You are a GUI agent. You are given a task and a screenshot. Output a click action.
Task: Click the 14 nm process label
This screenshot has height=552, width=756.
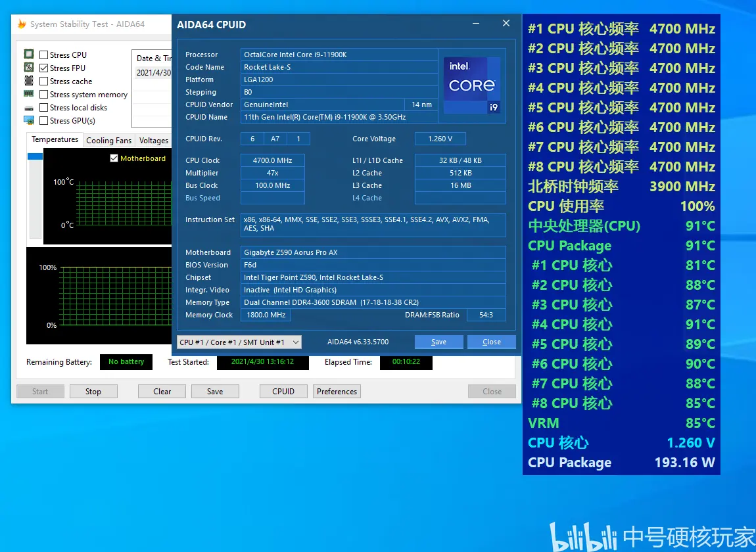421,104
